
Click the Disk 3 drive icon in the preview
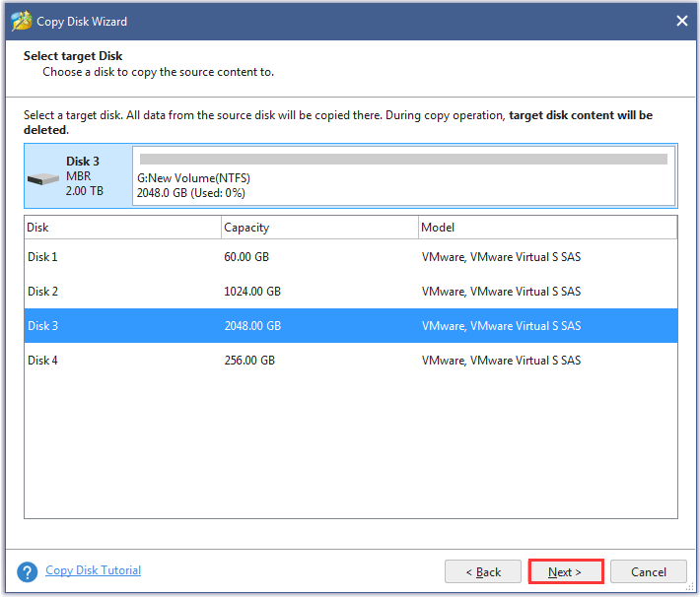[42, 179]
